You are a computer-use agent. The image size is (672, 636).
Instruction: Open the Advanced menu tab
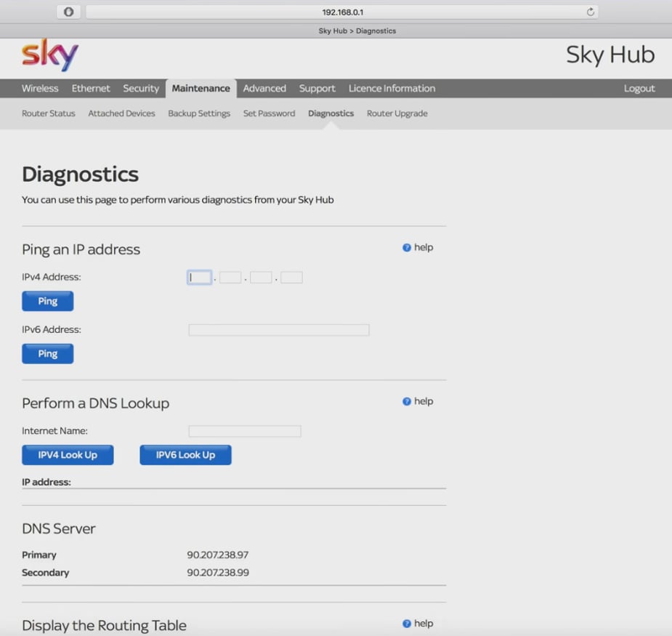(264, 89)
